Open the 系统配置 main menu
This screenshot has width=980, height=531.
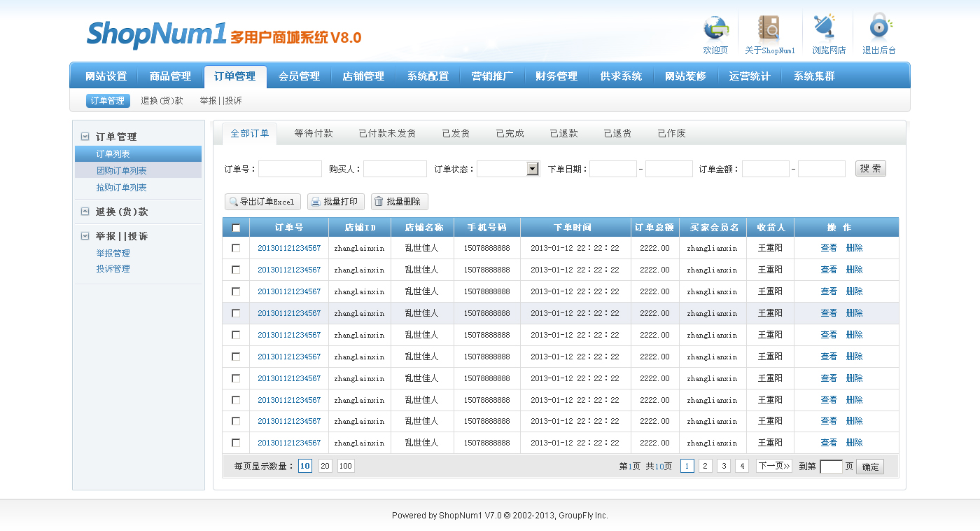tap(428, 76)
